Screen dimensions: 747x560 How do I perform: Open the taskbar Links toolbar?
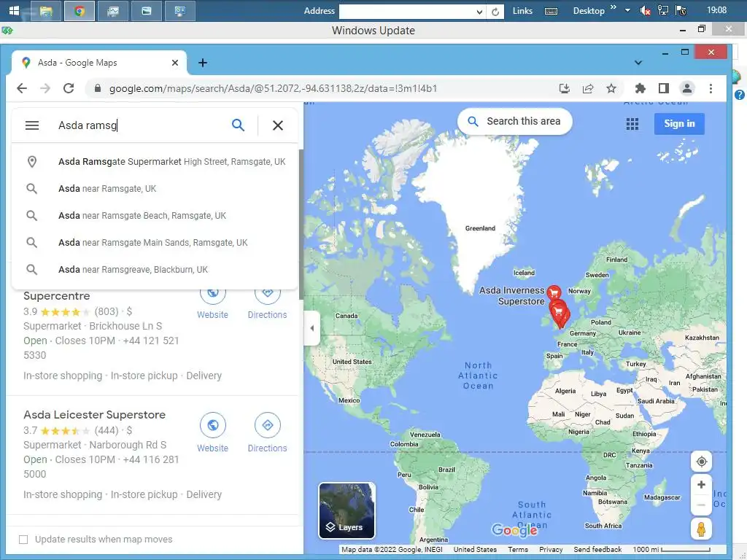[x=522, y=11]
